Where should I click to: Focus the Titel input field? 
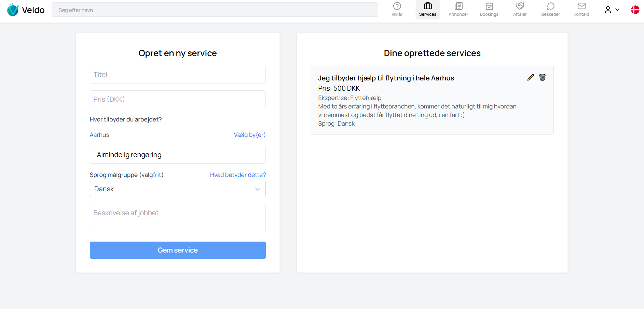(178, 75)
